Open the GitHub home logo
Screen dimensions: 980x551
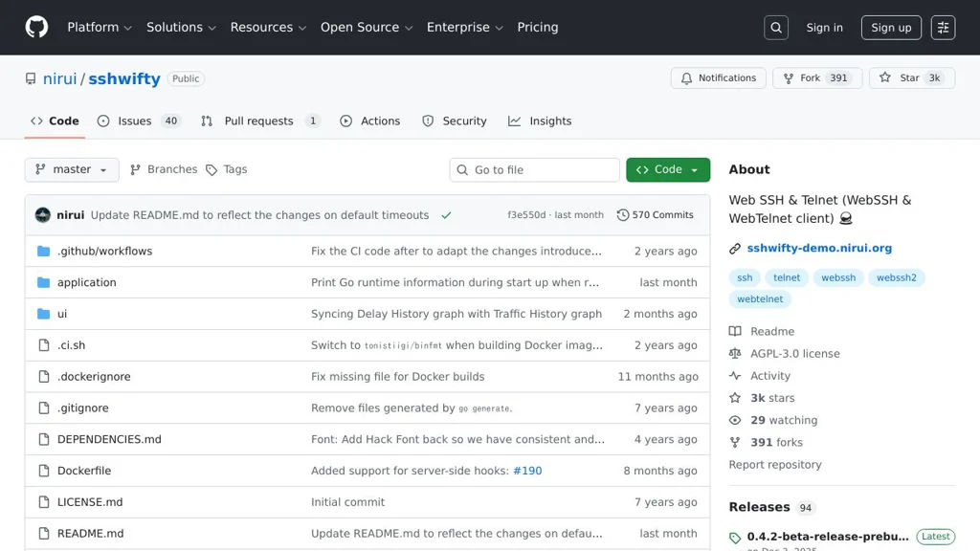(x=36, y=27)
